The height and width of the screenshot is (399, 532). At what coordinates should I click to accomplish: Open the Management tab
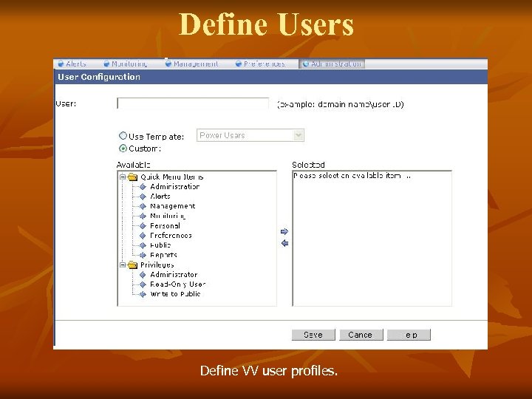click(191, 64)
